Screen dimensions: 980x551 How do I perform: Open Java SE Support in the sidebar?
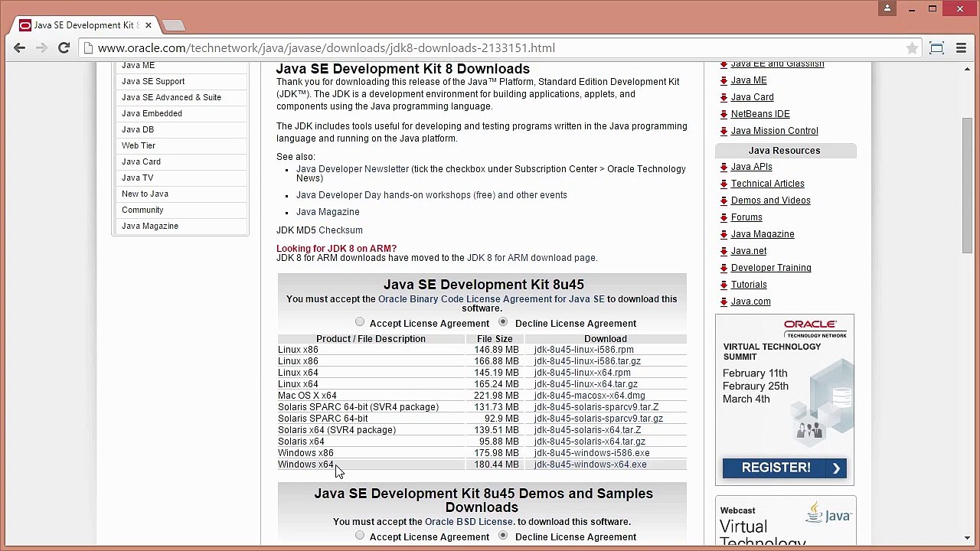click(x=153, y=81)
